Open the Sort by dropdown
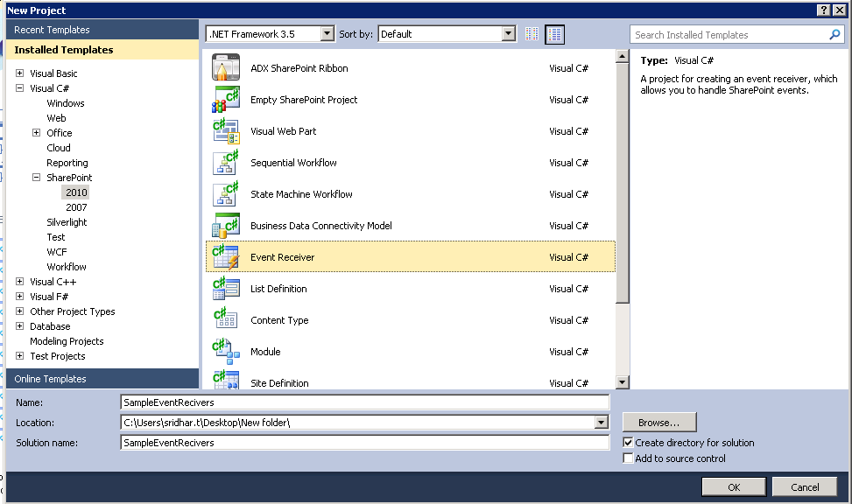The height and width of the screenshot is (504, 852). 509,34
